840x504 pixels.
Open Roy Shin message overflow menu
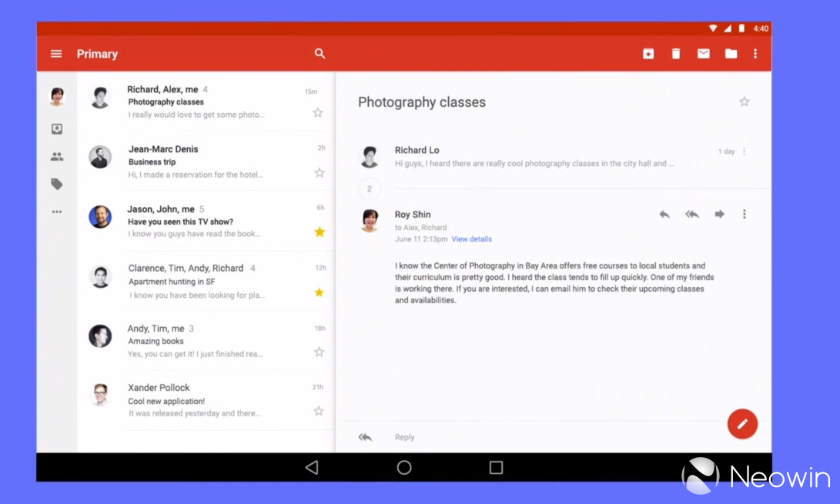coord(744,214)
